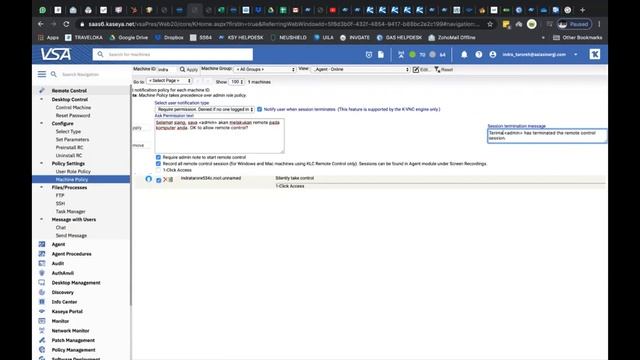Open Other Bookmarks folder
640x360 pixels.
point(578,38)
